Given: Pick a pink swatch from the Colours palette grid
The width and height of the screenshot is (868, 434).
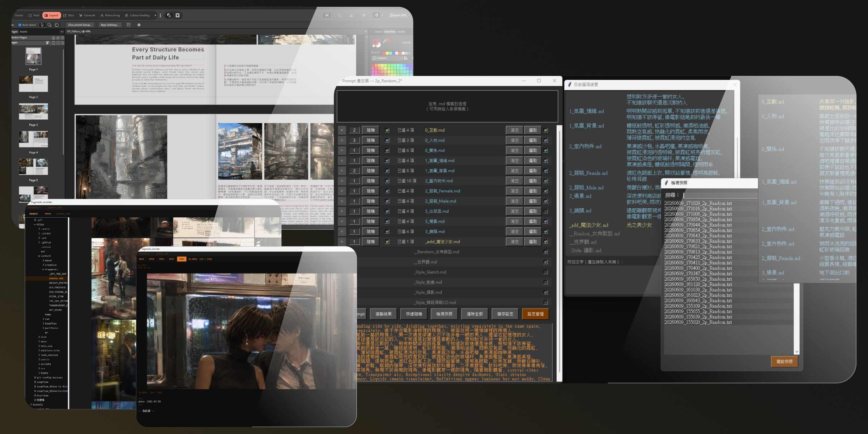Looking at the screenshot, I should click(x=374, y=68).
